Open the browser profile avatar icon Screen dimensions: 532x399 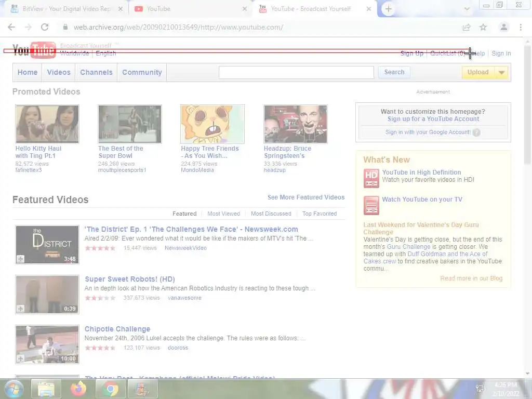pos(504,27)
